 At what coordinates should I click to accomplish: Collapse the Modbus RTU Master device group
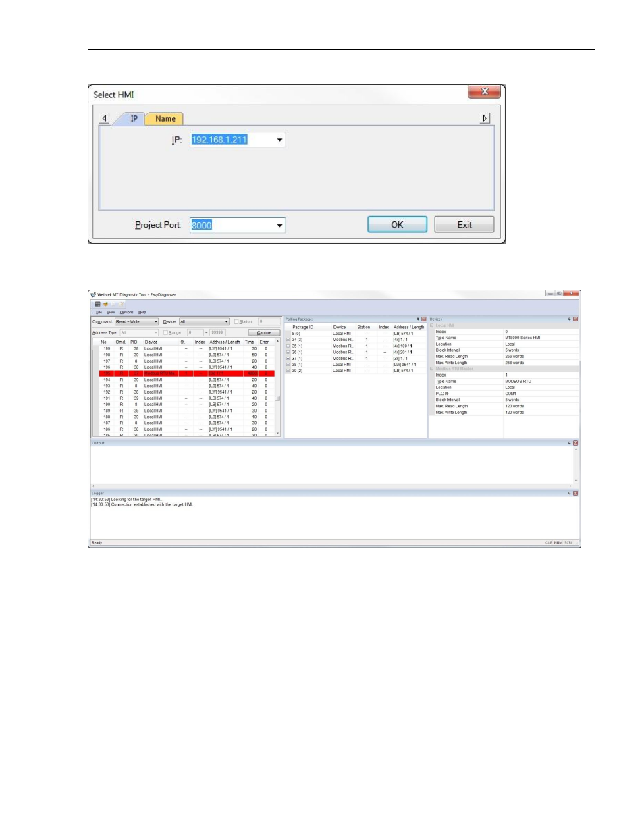pos(432,369)
